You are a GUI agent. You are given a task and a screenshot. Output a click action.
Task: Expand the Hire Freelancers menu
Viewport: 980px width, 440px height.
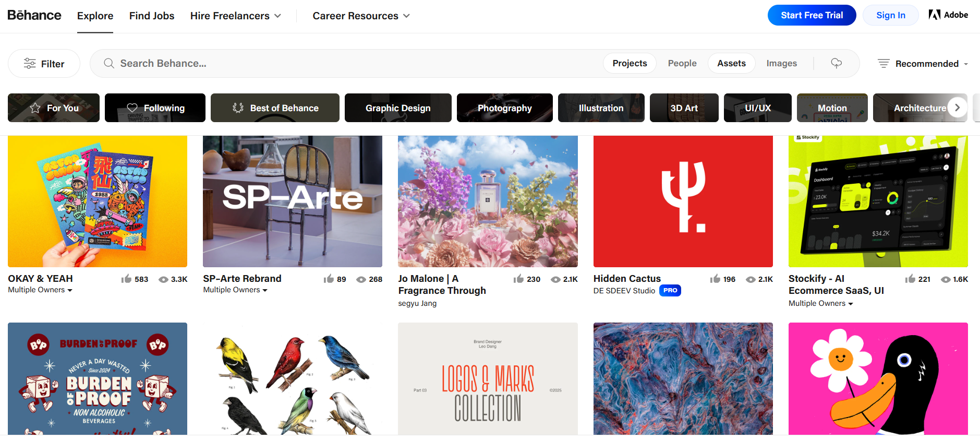click(236, 16)
